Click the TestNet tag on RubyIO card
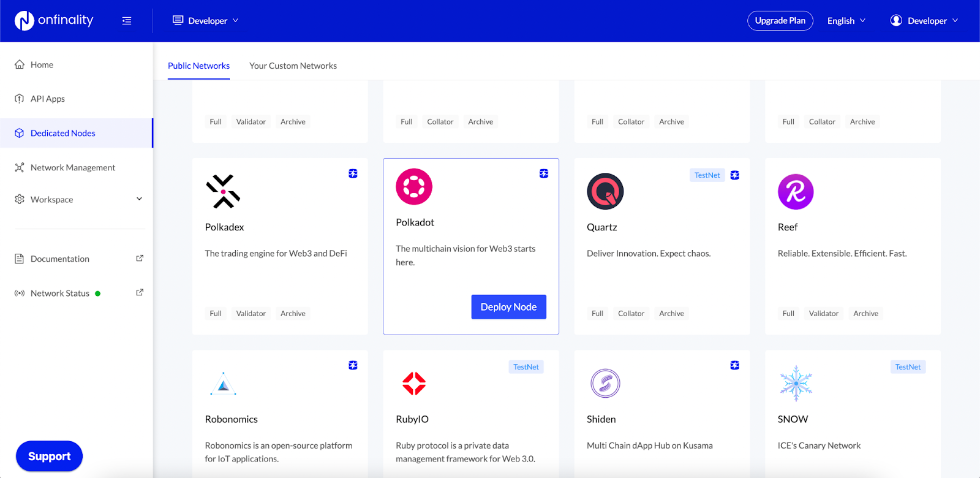Screen dimensions: 980x478 [x=526, y=367]
